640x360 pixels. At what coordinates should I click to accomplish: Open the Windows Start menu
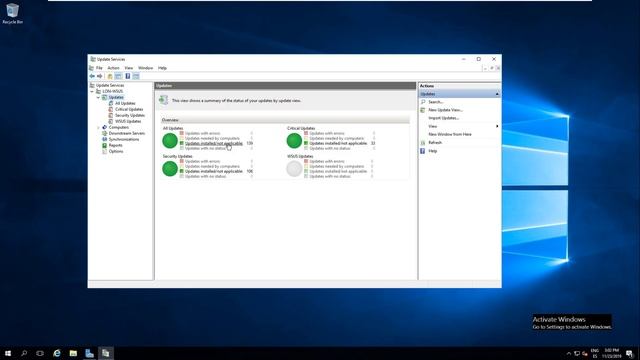[x=8, y=353]
